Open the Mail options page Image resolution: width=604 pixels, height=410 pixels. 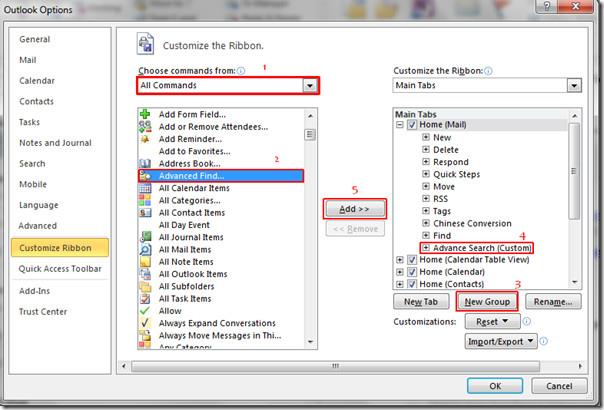28,60
